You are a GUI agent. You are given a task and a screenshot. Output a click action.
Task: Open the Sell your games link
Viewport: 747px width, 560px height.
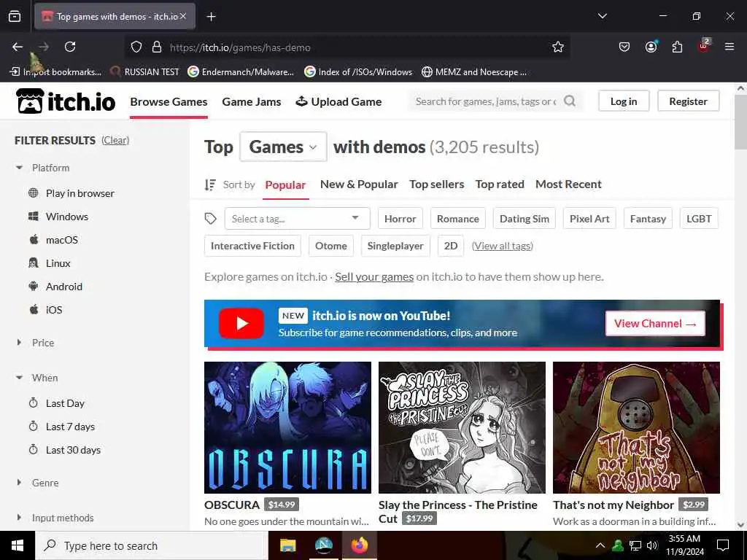click(374, 276)
